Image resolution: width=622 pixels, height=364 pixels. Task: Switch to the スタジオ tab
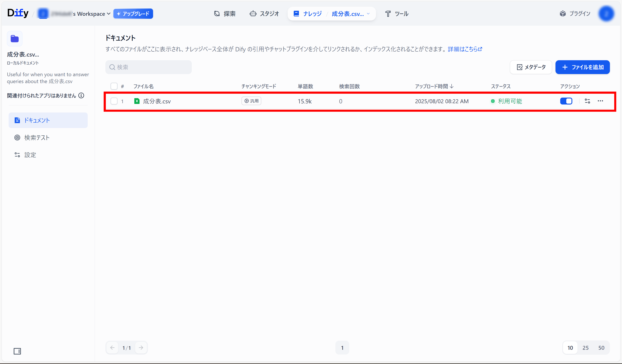click(264, 14)
